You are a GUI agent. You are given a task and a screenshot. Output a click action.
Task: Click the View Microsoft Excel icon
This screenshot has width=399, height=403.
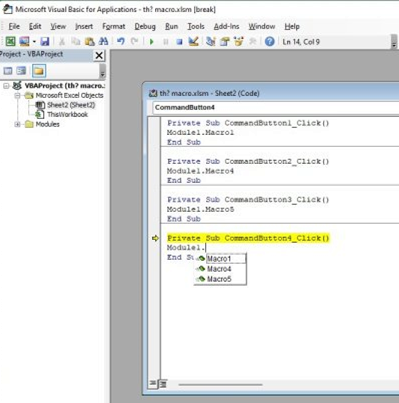pos(10,41)
